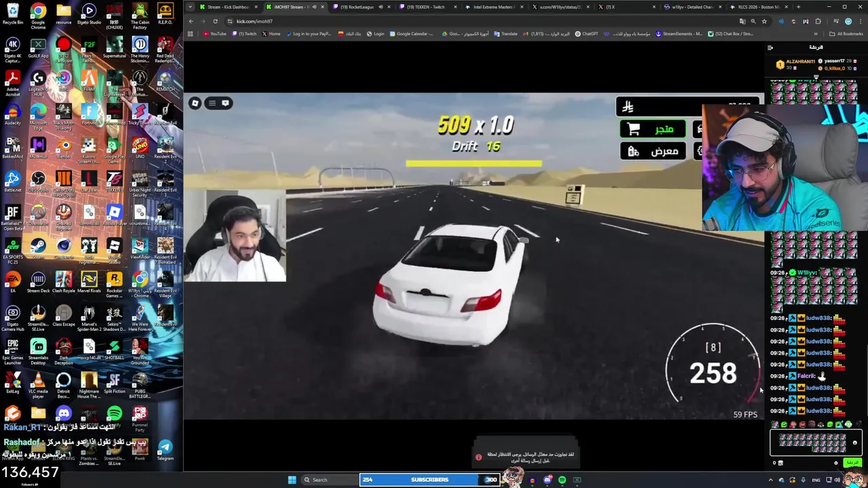Image resolution: width=868 pixels, height=488 pixels.
Task: Open the 'w1llyv - Detailed' browser tab
Action: (692, 7)
